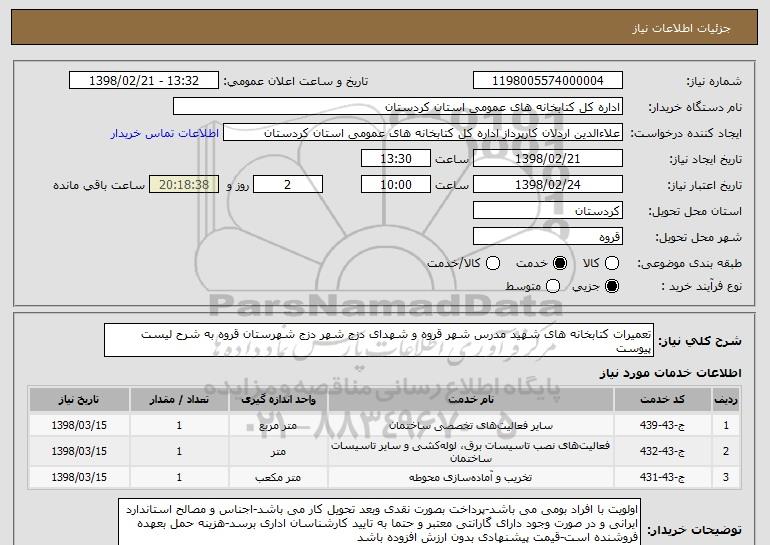This screenshot has height=545, width=770.
Task: Click the delivery province field کردستان
Action: pyautogui.click(x=548, y=211)
